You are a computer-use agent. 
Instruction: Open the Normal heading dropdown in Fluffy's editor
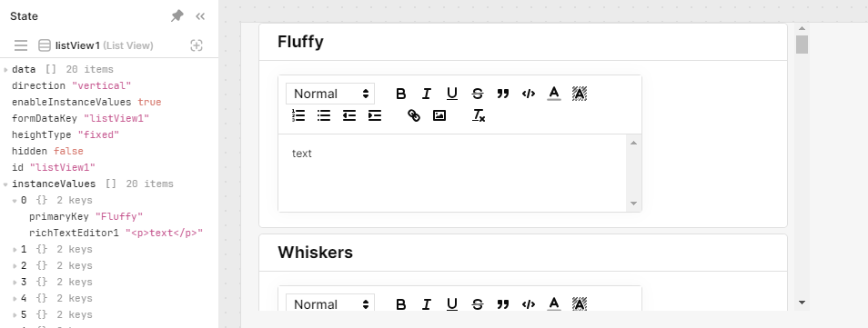330,94
